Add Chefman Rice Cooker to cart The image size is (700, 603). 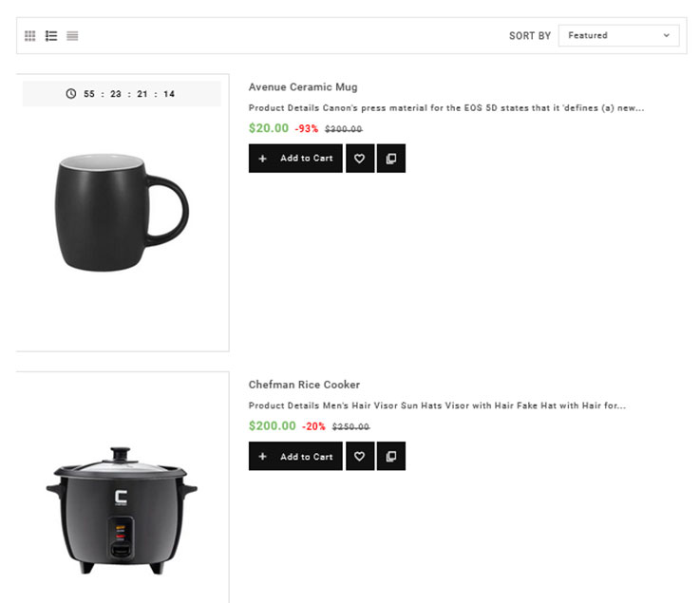(295, 457)
